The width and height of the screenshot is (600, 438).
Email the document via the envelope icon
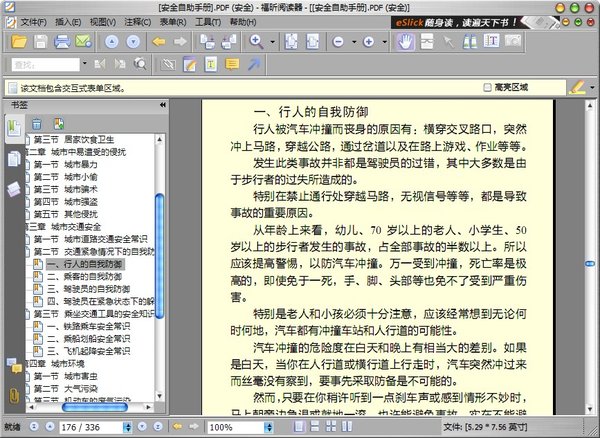click(x=83, y=41)
